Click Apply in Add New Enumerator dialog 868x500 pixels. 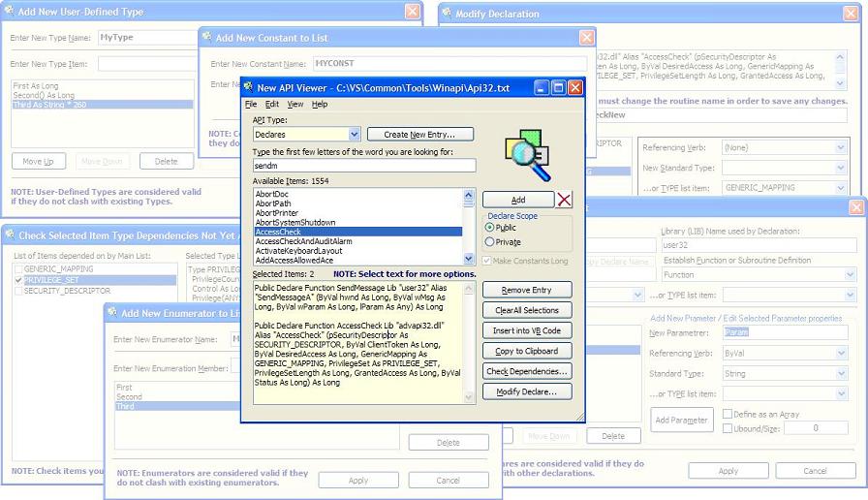click(358, 480)
